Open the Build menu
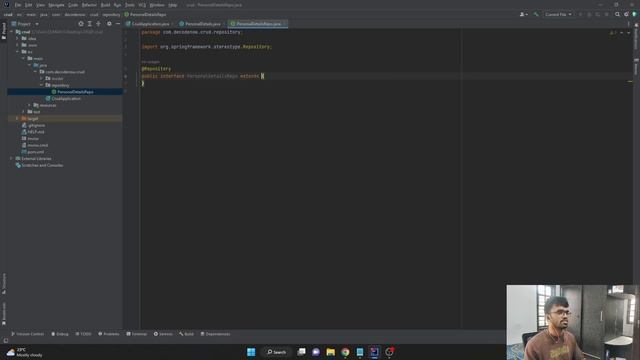 (105, 5)
